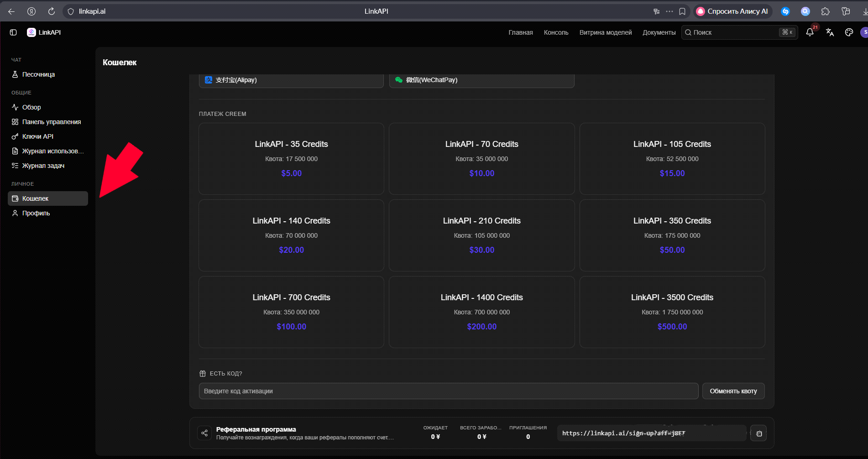The width and height of the screenshot is (868, 459).
Task: Copy the referral link with the copy icon
Action: coord(759,433)
